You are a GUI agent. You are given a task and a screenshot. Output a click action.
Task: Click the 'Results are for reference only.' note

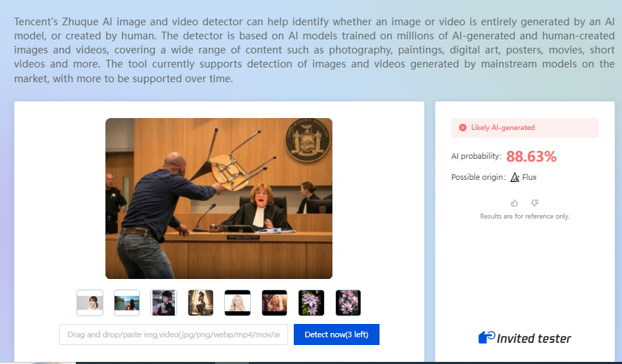pos(525,216)
